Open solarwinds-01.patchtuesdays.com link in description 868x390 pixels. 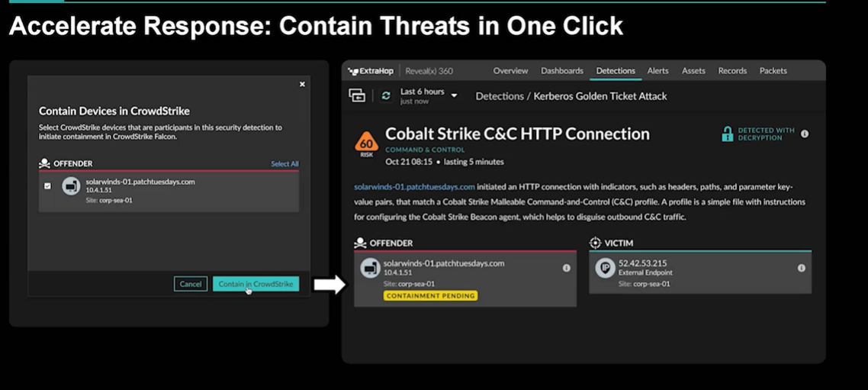[414, 187]
